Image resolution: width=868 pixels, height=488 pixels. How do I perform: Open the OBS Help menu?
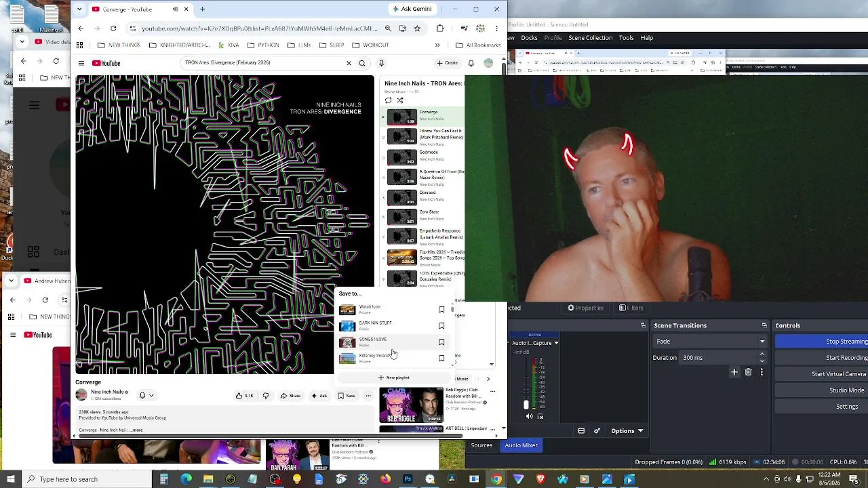pos(647,38)
